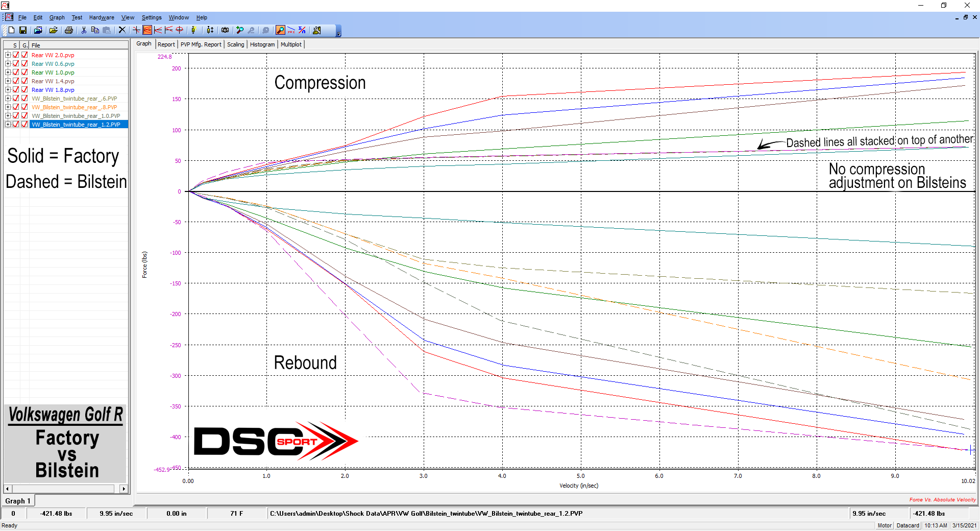This screenshot has height=531, width=980.
Task: Click the yellow Open folder icon
Action: [53, 30]
